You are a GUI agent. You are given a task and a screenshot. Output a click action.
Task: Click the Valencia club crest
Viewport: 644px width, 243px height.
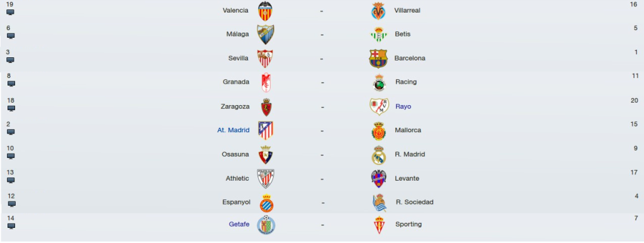tap(265, 11)
